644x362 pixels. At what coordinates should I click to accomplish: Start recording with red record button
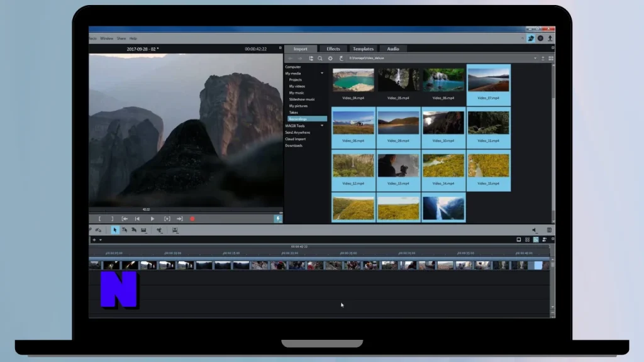pyautogui.click(x=192, y=219)
